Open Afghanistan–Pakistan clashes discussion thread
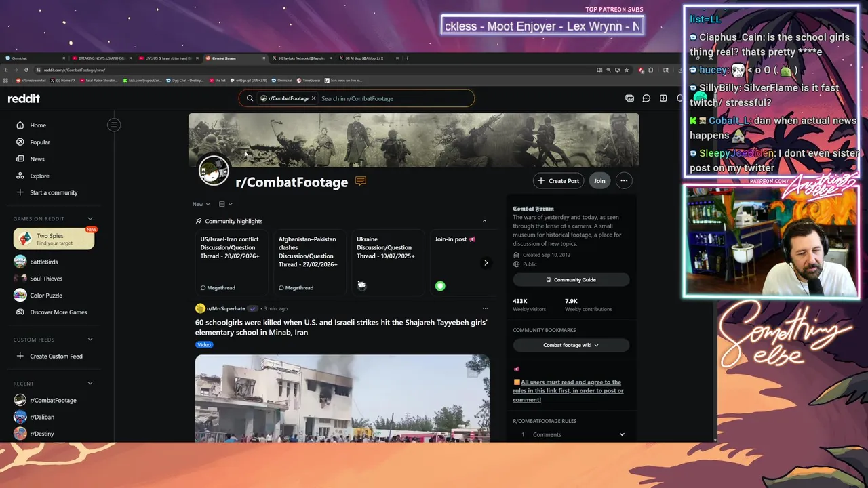This screenshot has width=868, height=488. (309, 262)
